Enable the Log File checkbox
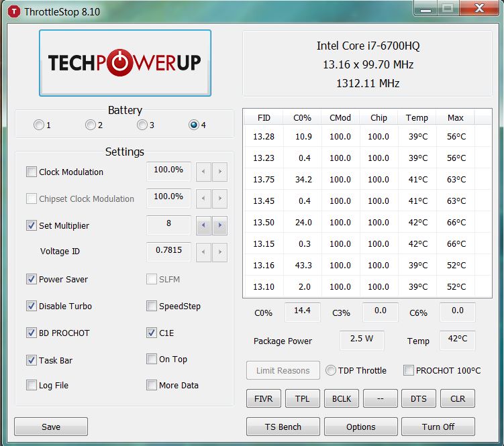Screen dimensions: 504x446 [31, 385]
